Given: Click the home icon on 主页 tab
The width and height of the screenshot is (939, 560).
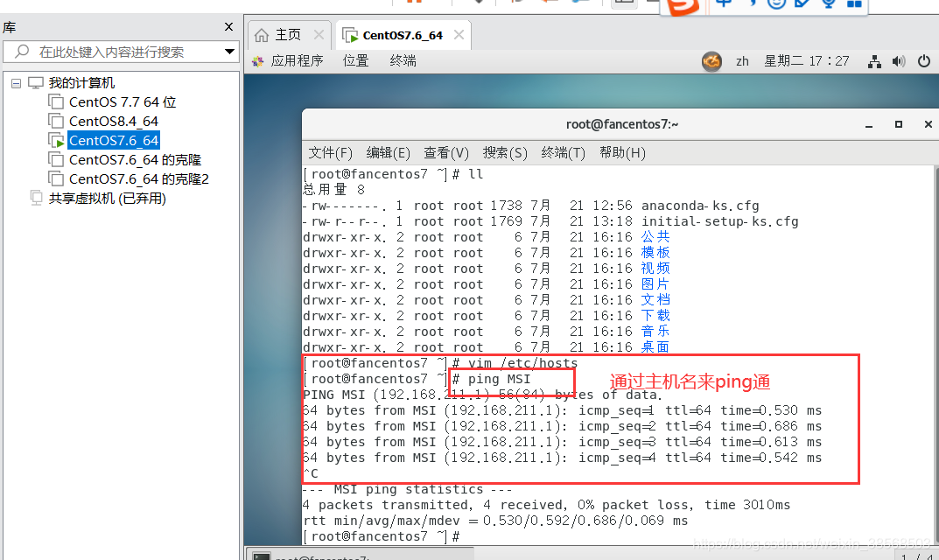Looking at the screenshot, I should (262, 35).
